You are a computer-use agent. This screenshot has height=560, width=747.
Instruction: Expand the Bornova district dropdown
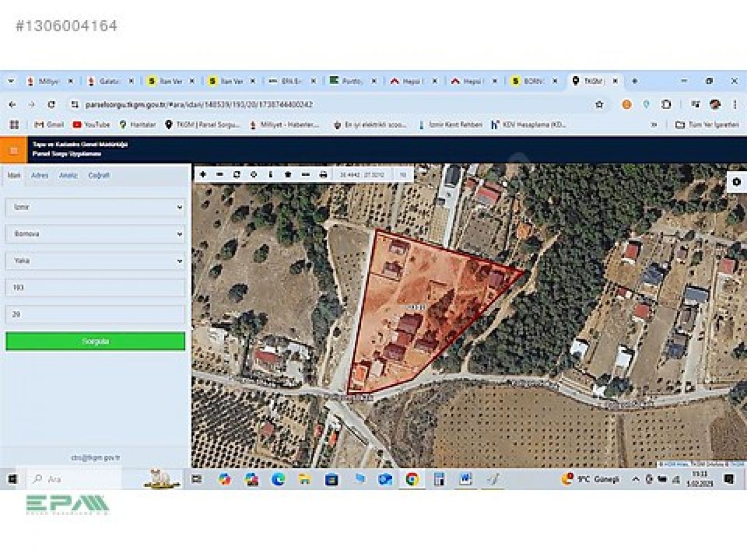pyautogui.click(x=95, y=234)
